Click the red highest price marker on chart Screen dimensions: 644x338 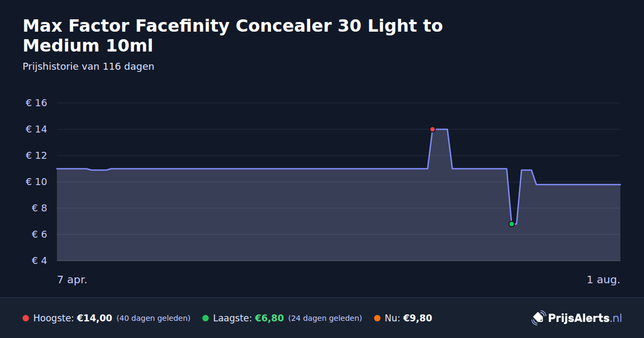[433, 129]
